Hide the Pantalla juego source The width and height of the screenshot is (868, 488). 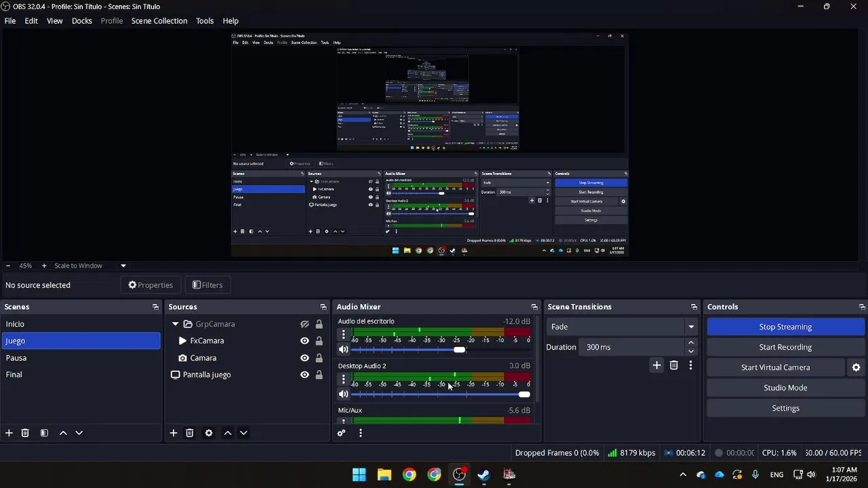(x=304, y=375)
